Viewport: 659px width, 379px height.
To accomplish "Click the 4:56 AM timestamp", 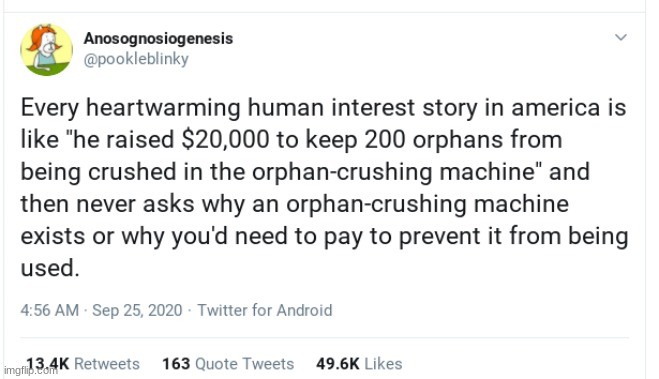I will pos(50,311).
